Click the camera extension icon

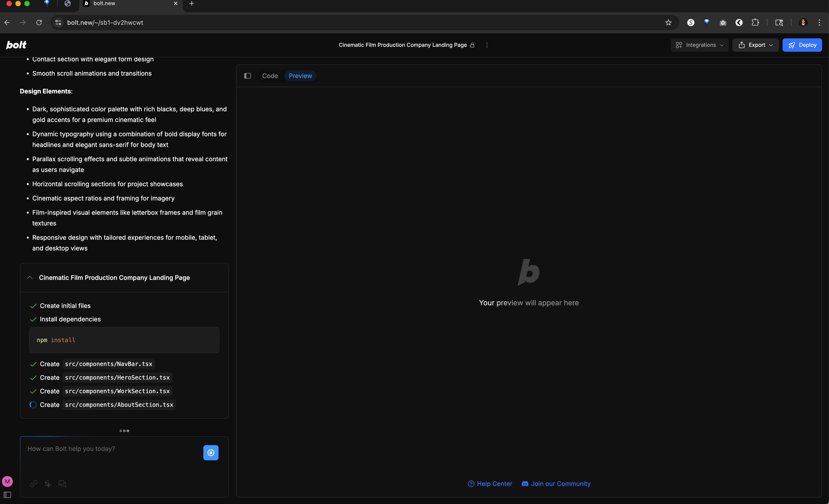(x=723, y=23)
